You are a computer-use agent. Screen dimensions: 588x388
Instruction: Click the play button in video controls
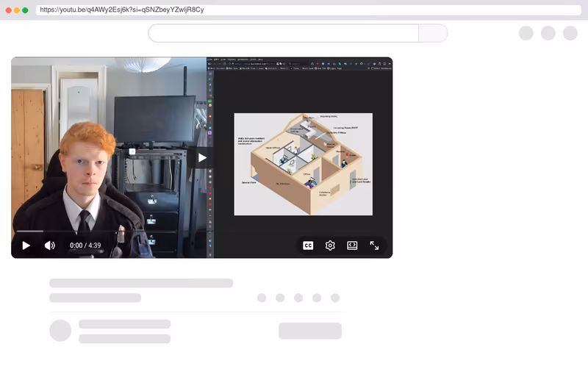click(26, 245)
